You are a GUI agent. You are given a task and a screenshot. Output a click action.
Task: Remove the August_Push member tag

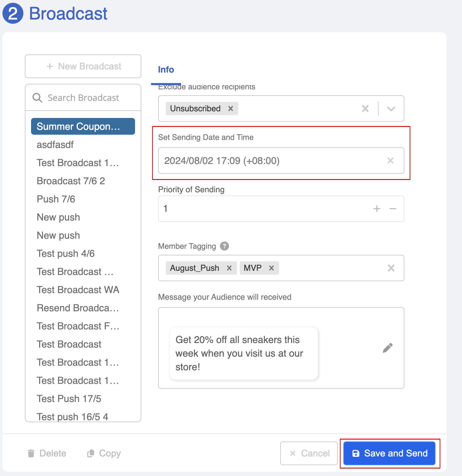coord(229,268)
